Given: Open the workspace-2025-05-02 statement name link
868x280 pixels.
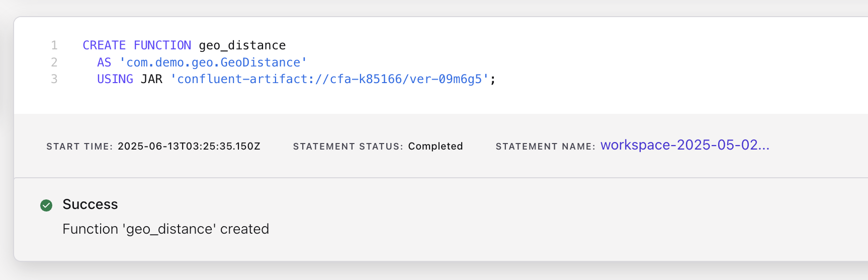Looking at the screenshot, I should point(685,145).
